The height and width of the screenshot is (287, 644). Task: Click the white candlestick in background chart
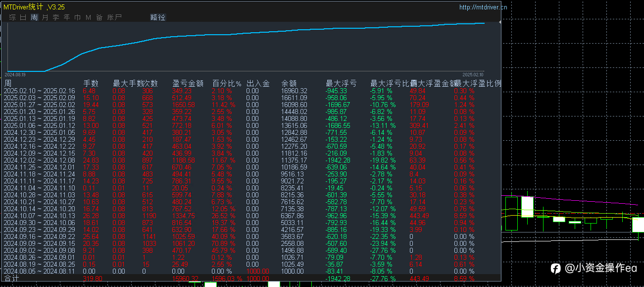527,207
